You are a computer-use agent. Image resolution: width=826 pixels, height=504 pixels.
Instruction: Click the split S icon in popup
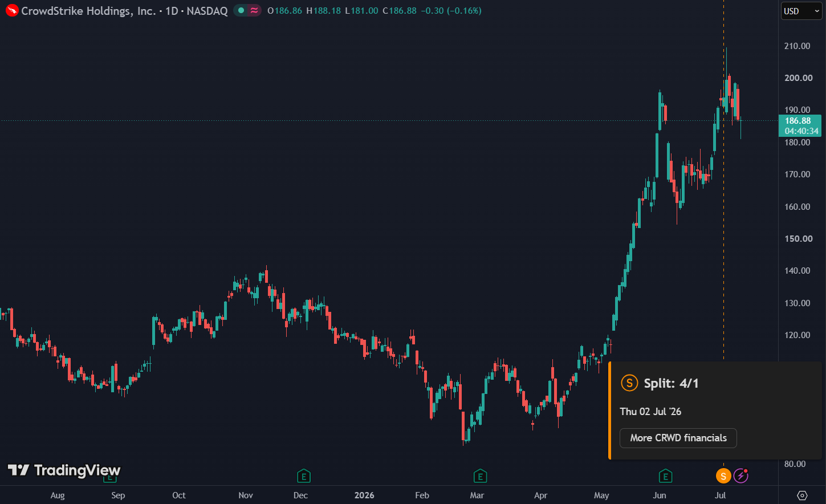[629, 383]
